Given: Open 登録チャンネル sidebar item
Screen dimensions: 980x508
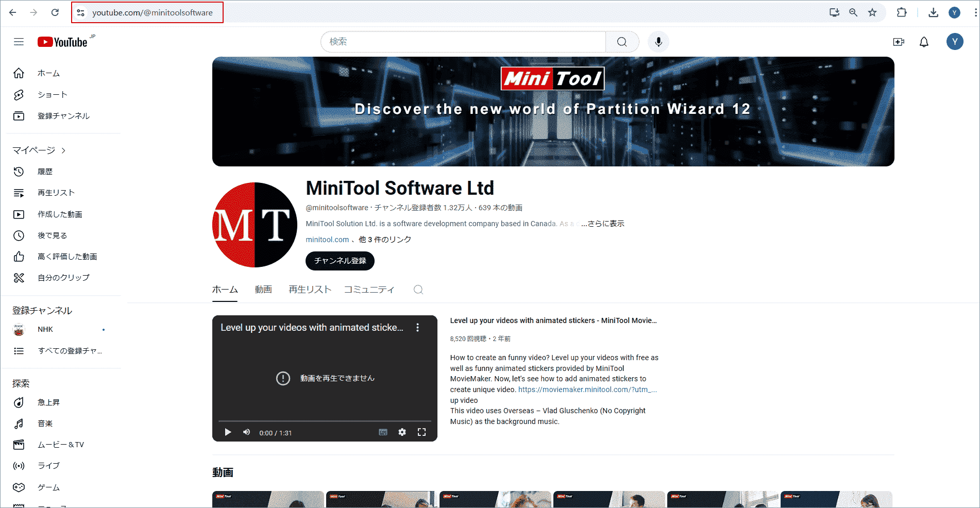Looking at the screenshot, I should pyautogui.click(x=63, y=116).
